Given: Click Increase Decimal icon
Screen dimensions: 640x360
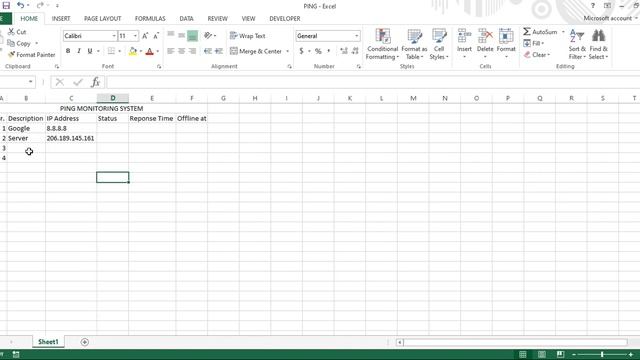Looking at the screenshot, I should 344,51.
